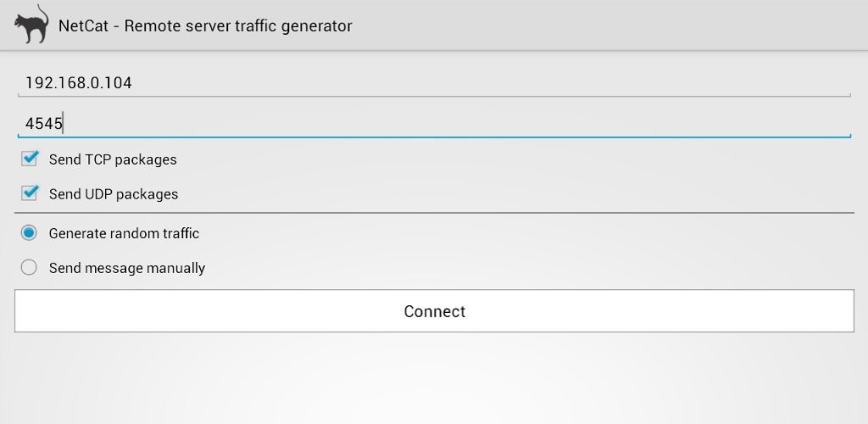
Task: Toggle the blue TCP checkmark box
Action: point(30,159)
